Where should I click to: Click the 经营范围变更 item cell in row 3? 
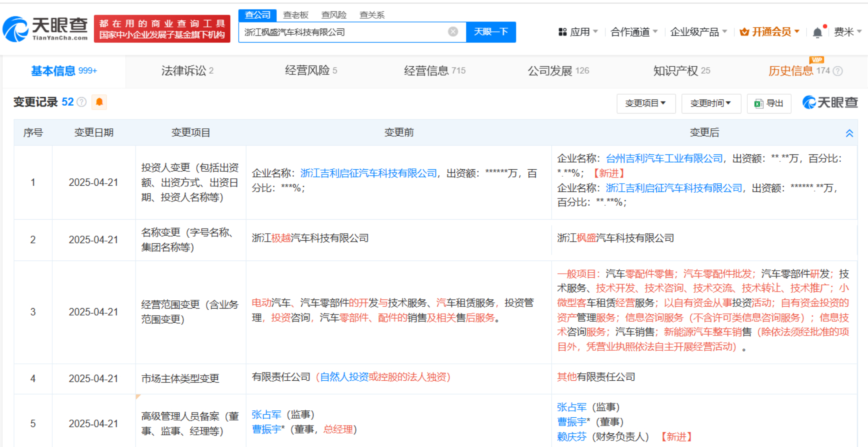(x=191, y=312)
